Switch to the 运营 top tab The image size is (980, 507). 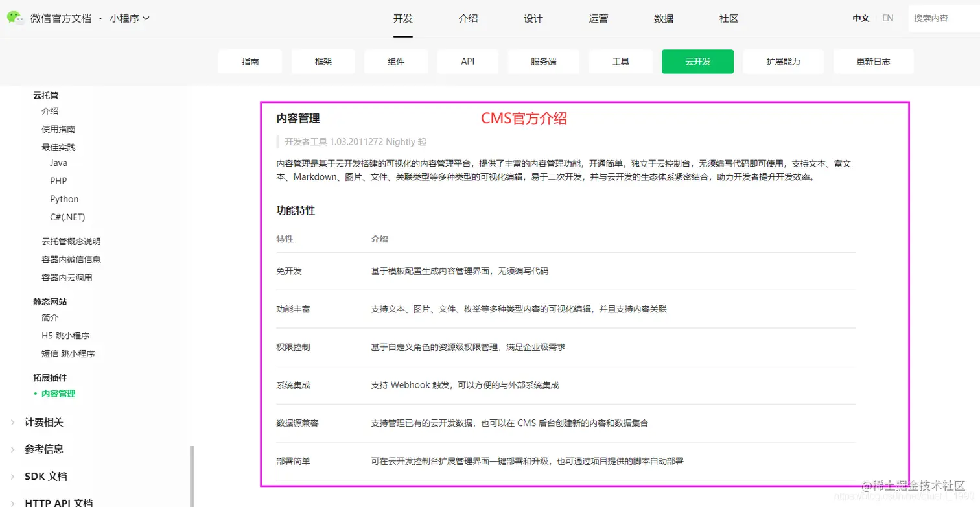pos(598,18)
